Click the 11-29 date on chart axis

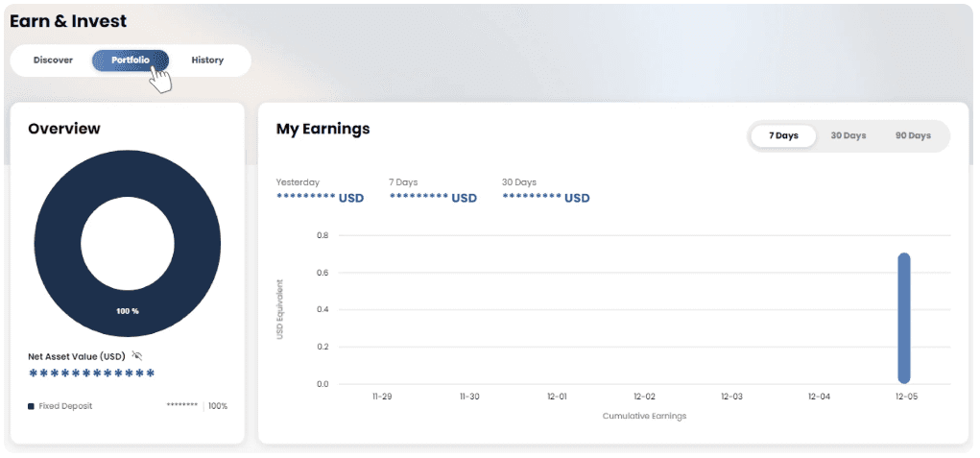pos(381,397)
